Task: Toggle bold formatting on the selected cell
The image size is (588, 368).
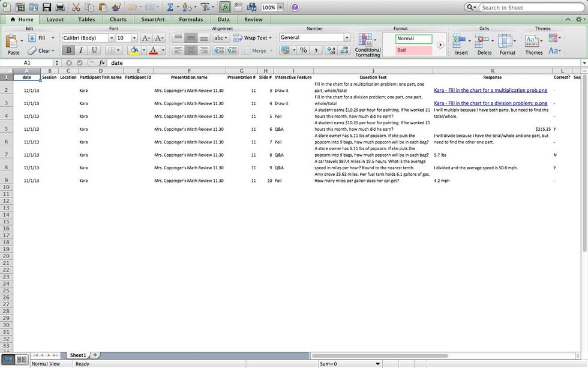Action: click(x=69, y=50)
